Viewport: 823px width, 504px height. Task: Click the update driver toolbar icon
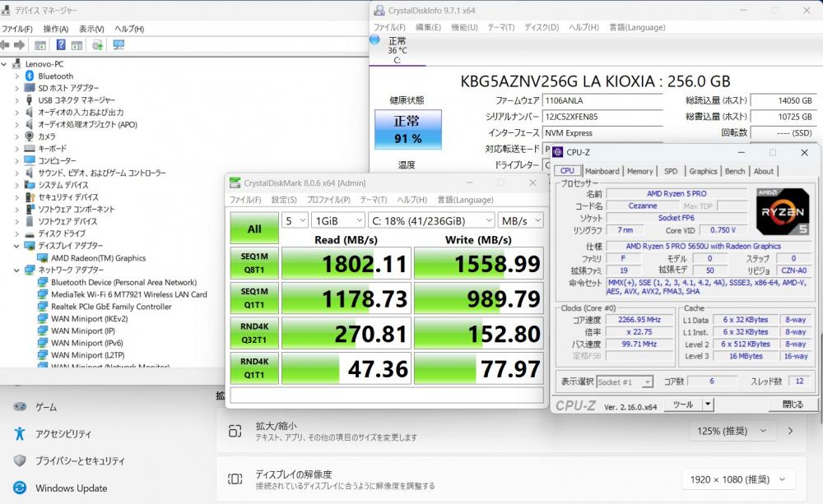coord(98,44)
